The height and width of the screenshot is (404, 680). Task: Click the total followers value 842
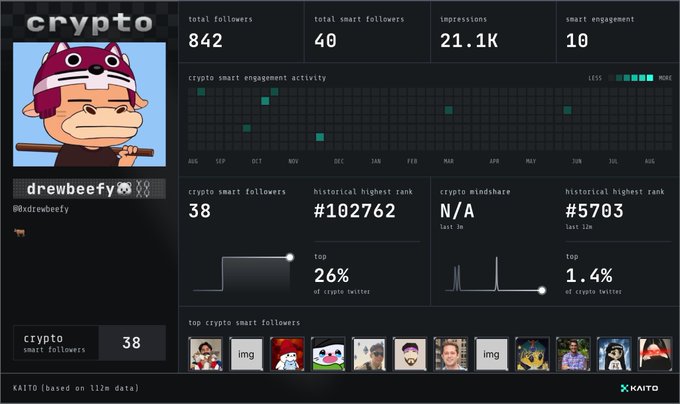[206, 41]
